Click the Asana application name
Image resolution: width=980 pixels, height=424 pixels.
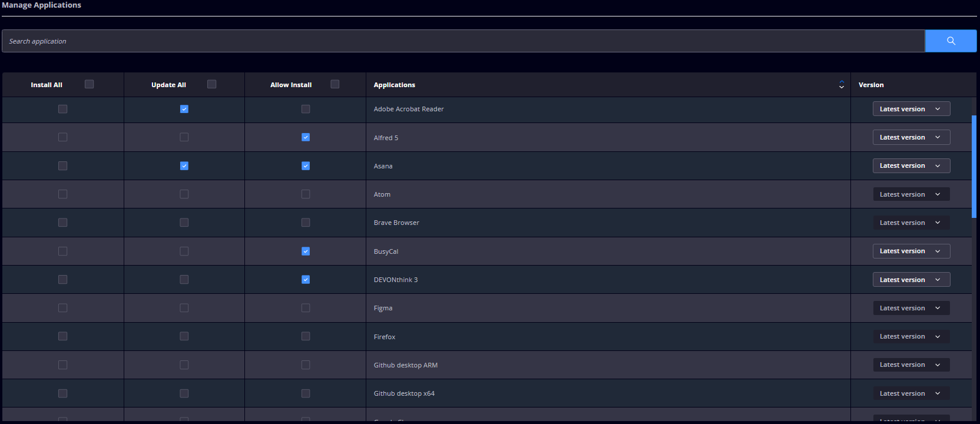click(383, 166)
